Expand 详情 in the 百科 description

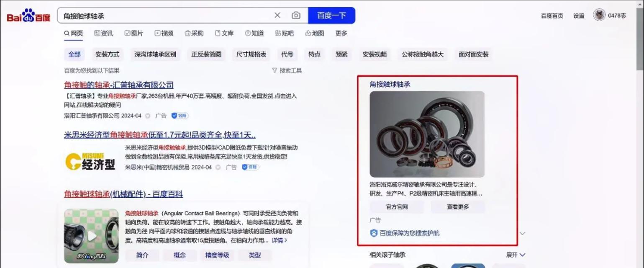pos(280,240)
